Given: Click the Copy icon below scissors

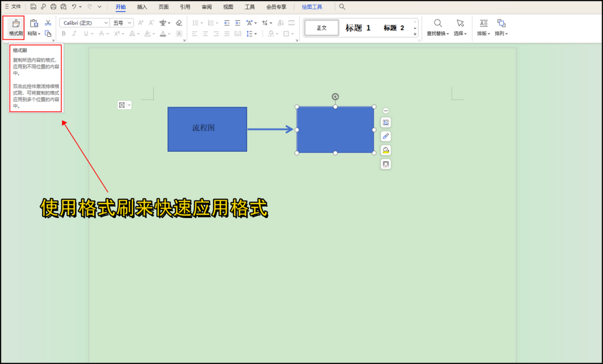Looking at the screenshot, I should click(x=48, y=33).
